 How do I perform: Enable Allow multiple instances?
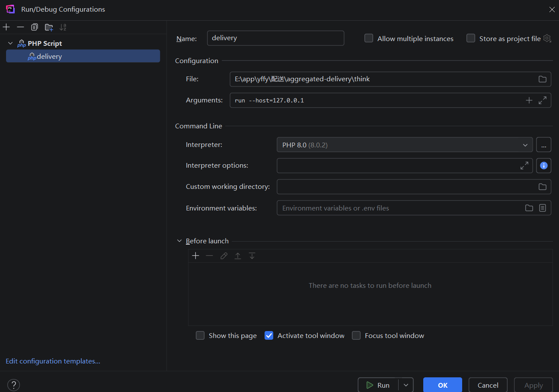[x=369, y=38]
